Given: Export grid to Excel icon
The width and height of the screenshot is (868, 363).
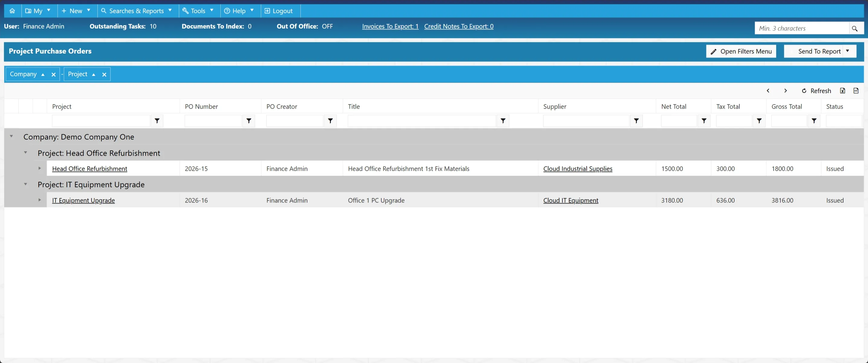Looking at the screenshot, I should click(842, 91).
